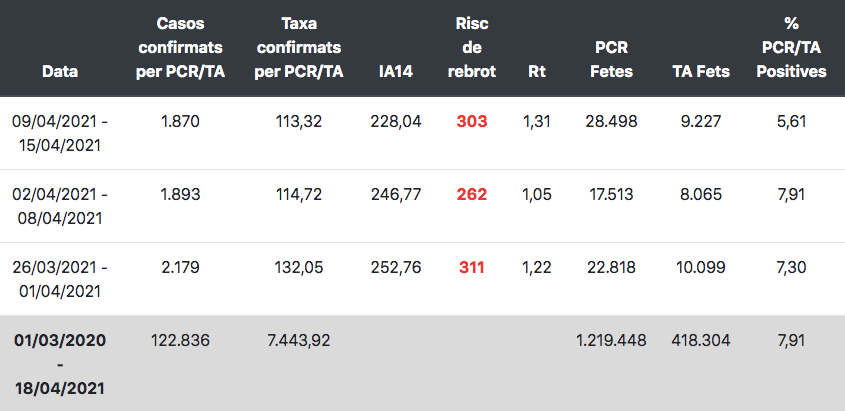Click the IA14 column header
Viewport: 845px width, 411px height.
click(396, 71)
